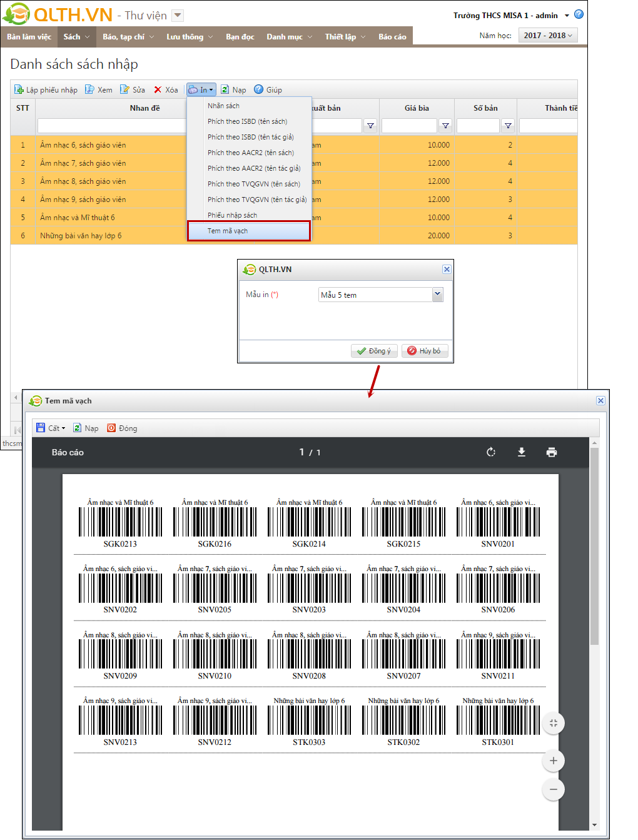Screen dimensions: 638x840
Task: Click the Hủy bỏ button
Action: [425, 351]
